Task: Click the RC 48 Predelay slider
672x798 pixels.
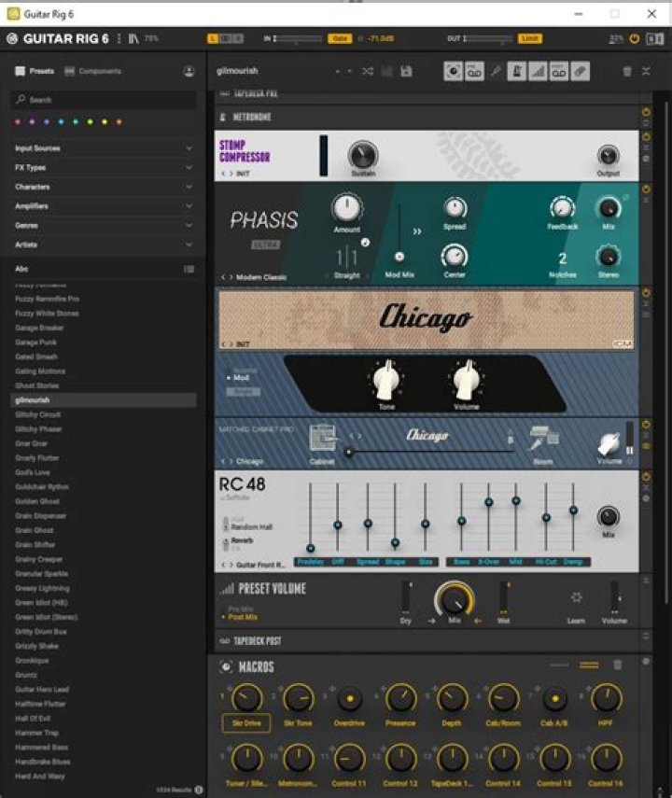Action: [311, 548]
